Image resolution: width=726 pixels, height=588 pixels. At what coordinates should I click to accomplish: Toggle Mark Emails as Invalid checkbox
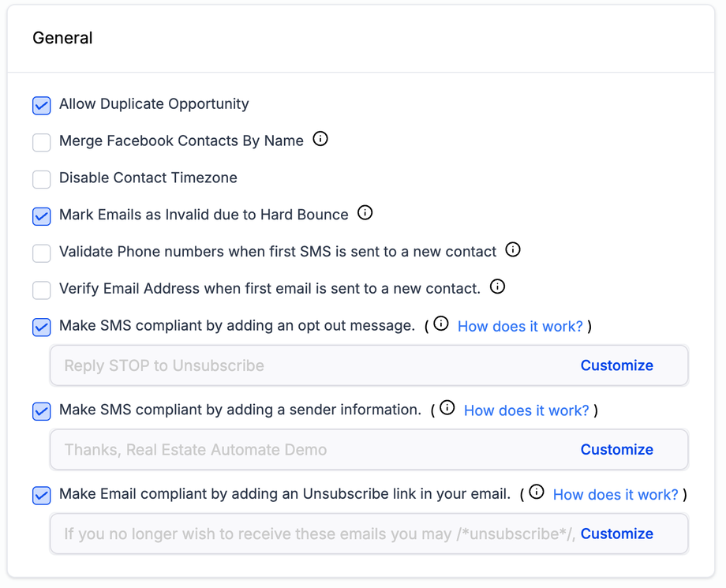(42, 215)
